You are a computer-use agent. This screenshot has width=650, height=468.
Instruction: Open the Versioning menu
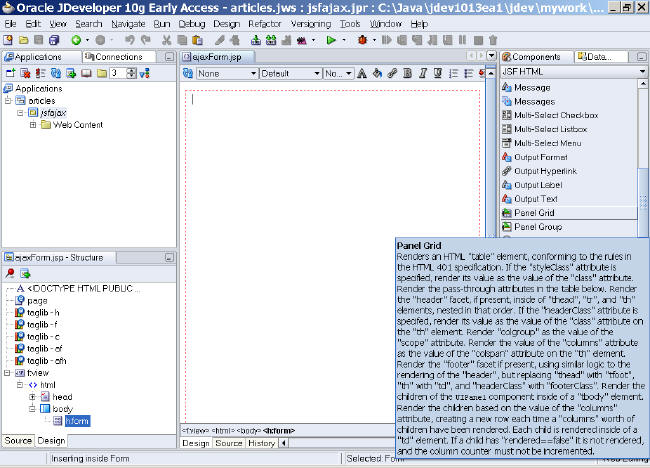coord(311,24)
